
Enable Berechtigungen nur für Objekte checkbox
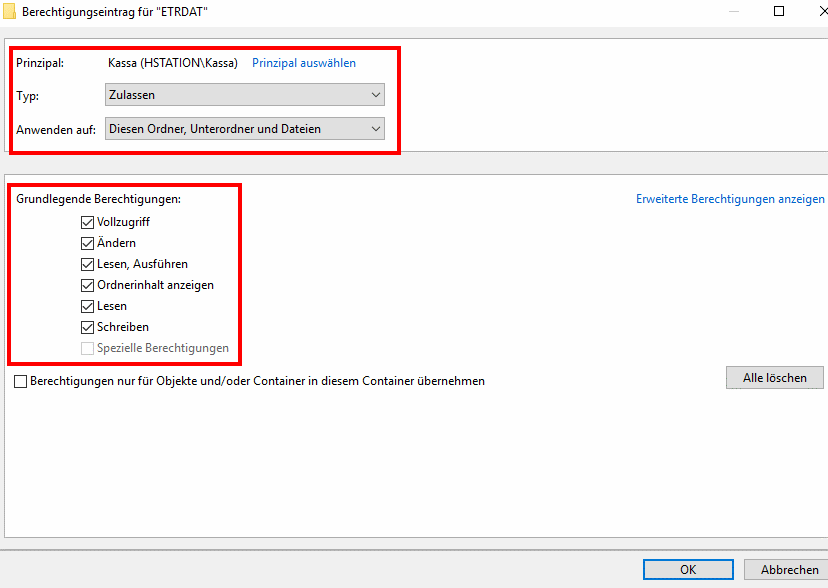[21, 381]
